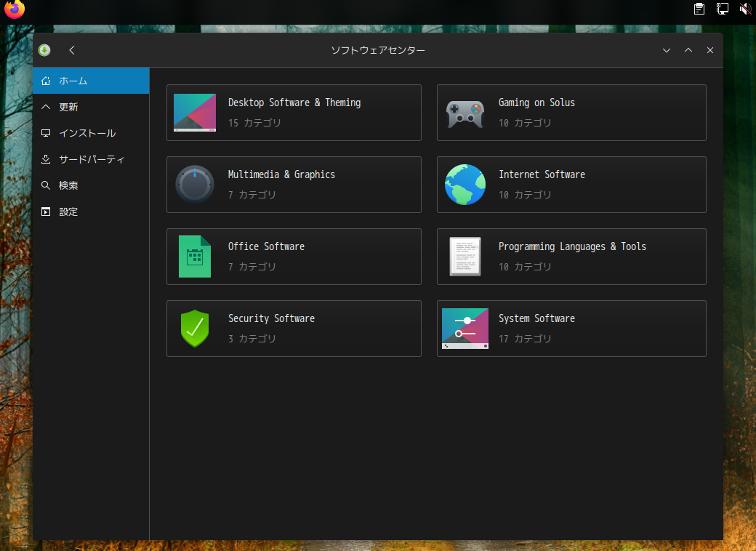Click the home icon beside ホーム

click(x=46, y=81)
